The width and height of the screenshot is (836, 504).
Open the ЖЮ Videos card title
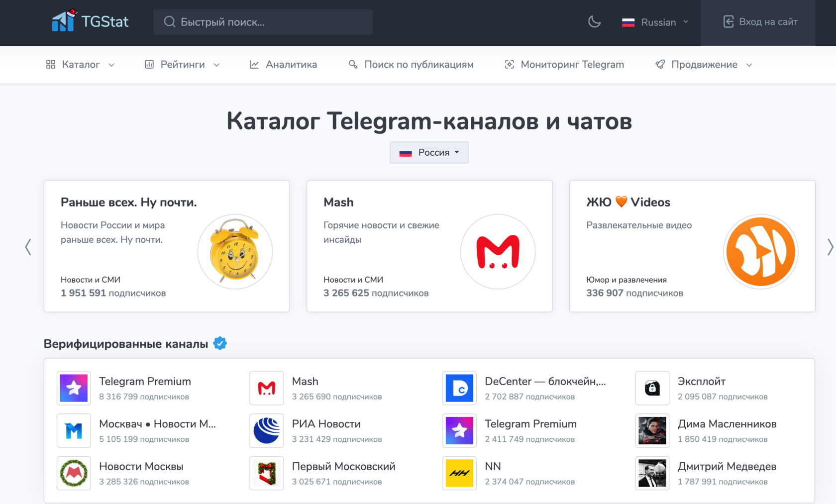click(628, 202)
